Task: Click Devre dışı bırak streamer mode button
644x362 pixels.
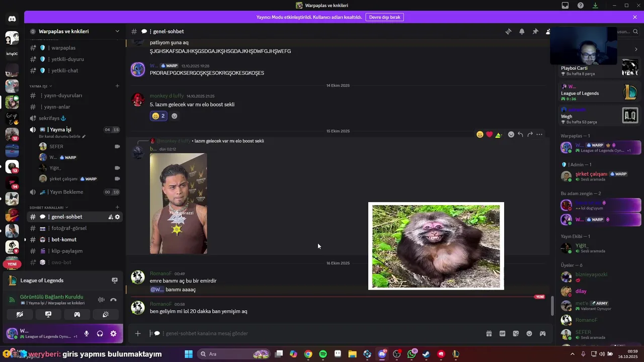Action: coord(384,17)
